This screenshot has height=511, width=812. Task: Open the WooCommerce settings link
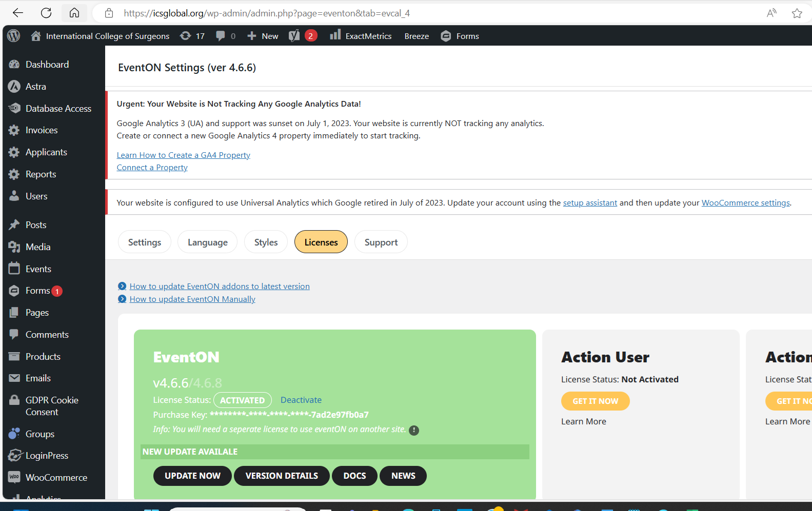tap(745, 203)
